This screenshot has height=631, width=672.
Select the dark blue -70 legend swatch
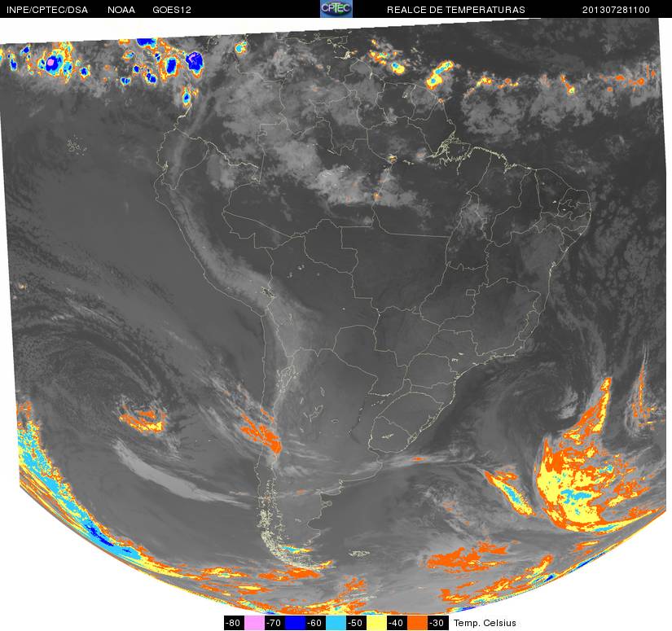pos(296,623)
